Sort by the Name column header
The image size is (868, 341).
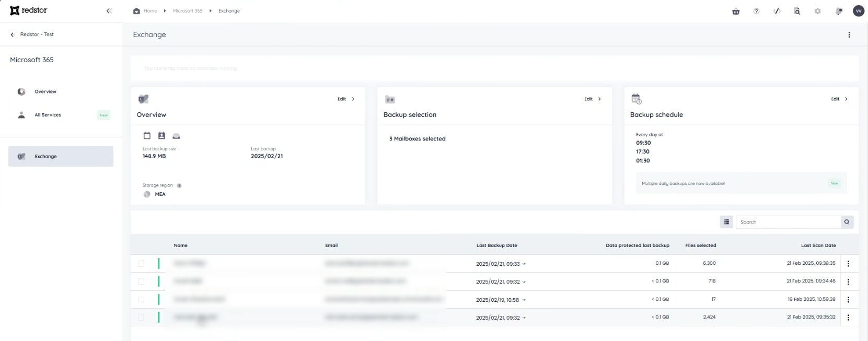point(181,245)
